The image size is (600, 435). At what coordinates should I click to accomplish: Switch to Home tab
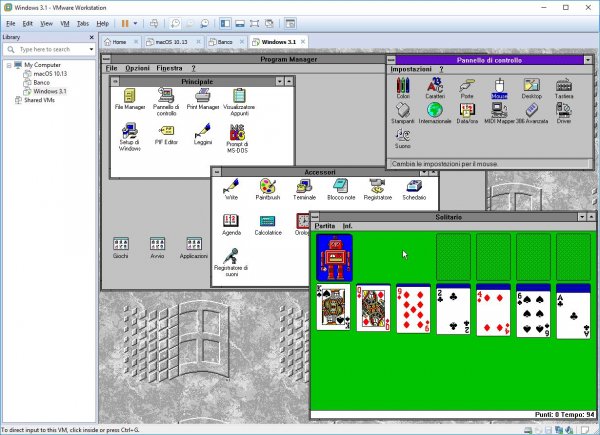click(x=119, y=42)
